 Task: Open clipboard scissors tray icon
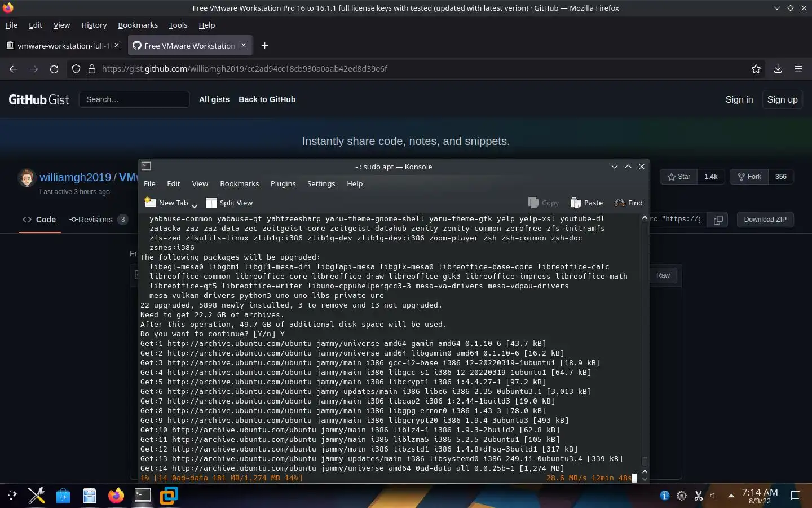pyautogui.click(x=699, y=496)
